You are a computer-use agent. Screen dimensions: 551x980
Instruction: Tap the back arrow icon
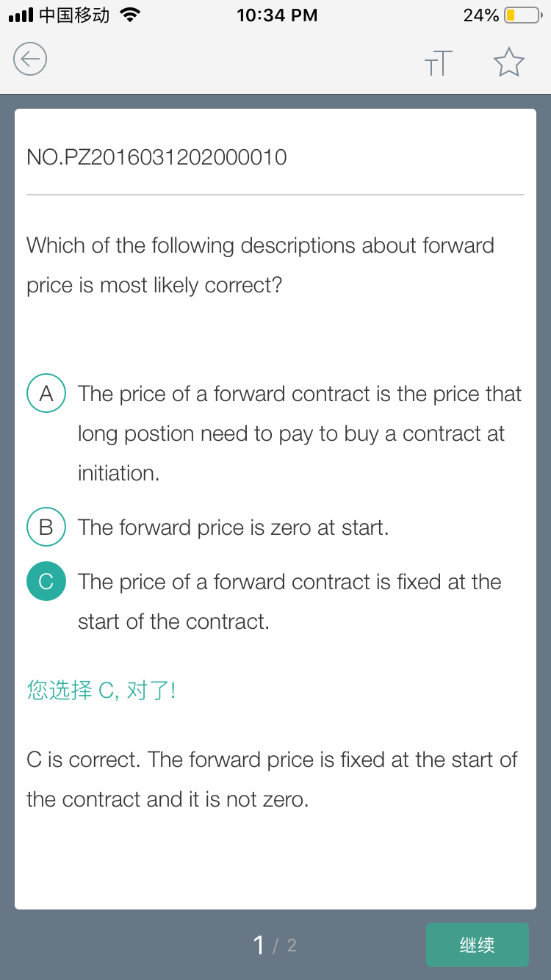click(x=30, y=59)
